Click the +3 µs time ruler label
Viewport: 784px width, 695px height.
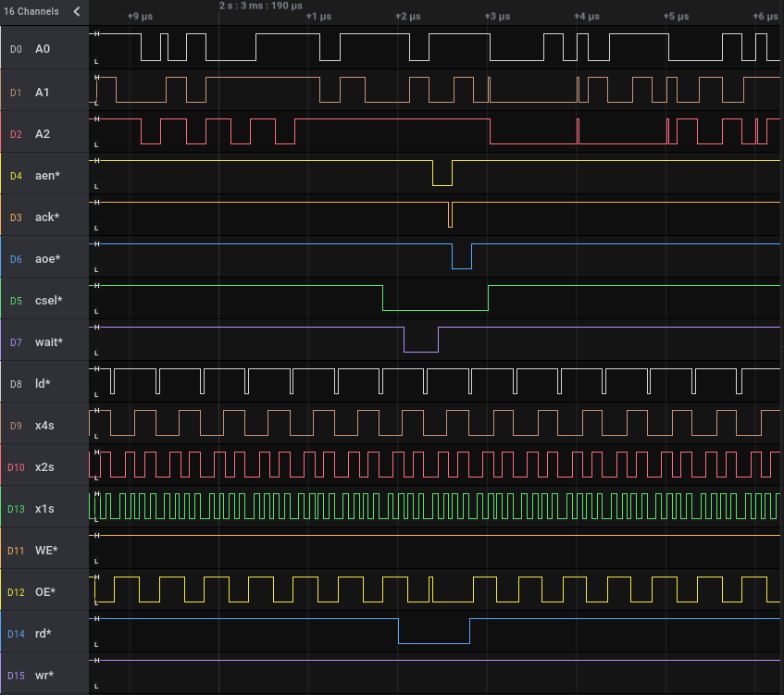click(497, 16)
